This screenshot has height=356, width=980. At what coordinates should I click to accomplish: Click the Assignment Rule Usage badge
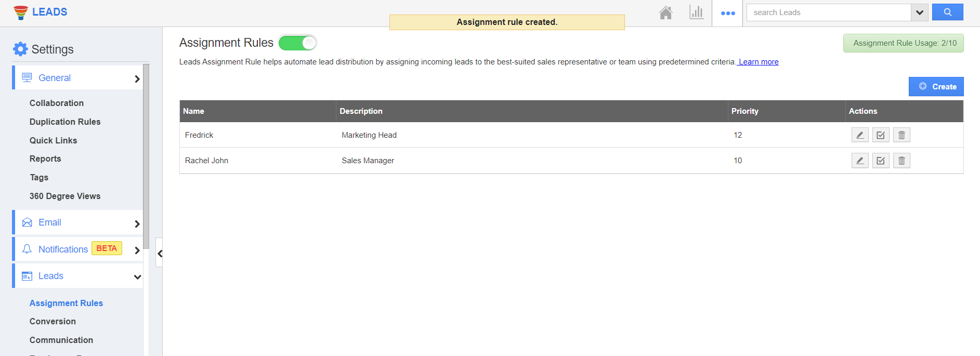(x=904, y=43)
